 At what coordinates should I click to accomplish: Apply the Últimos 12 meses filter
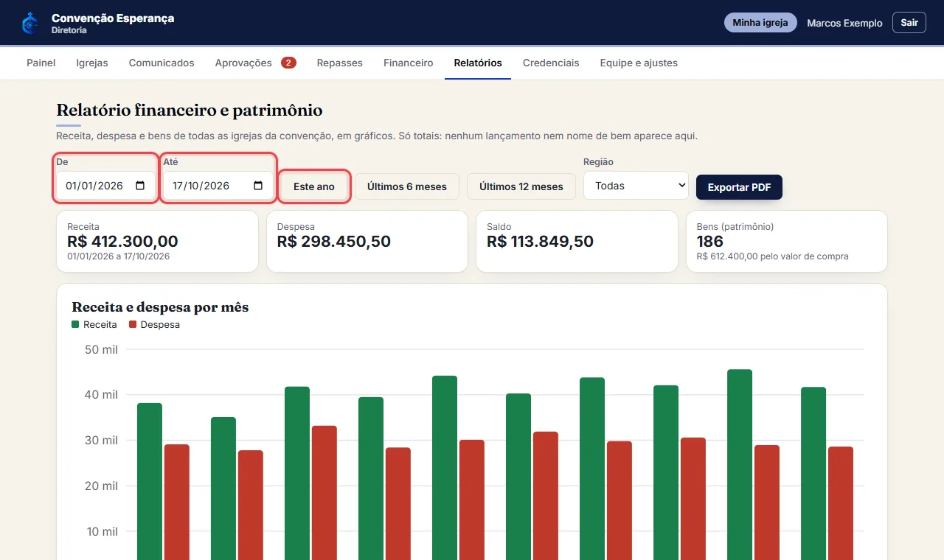click(521, 186)
